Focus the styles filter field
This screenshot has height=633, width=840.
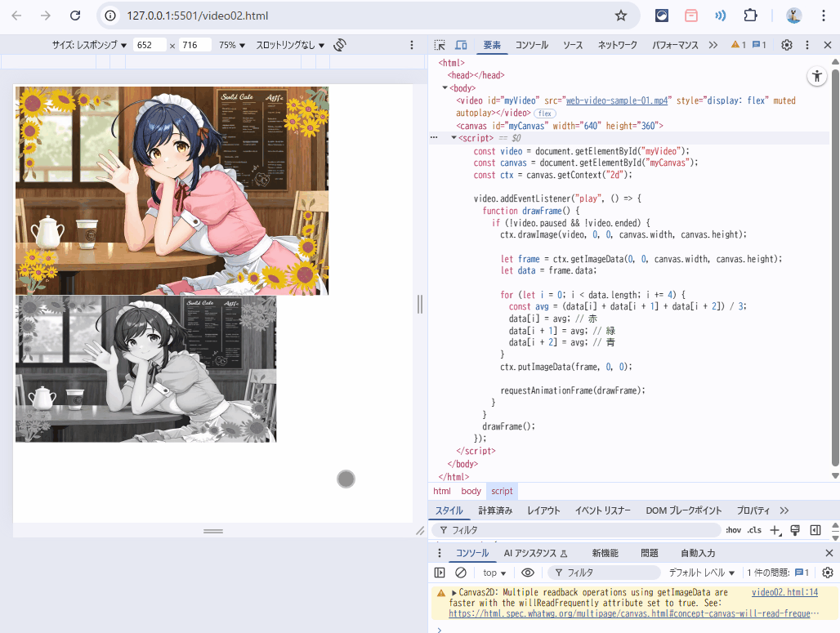tap(576, 530)
